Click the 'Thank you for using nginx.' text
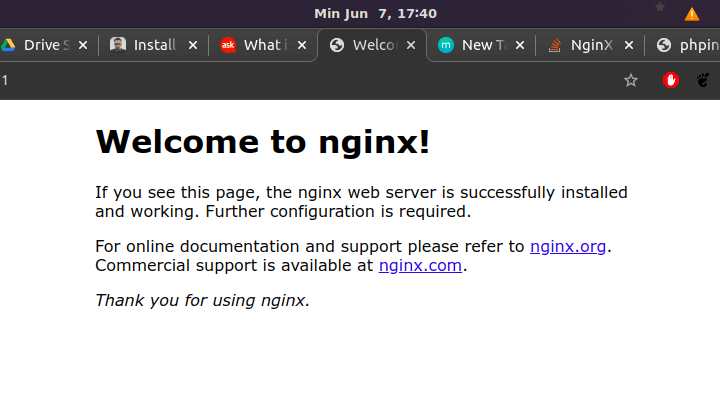 202,300
